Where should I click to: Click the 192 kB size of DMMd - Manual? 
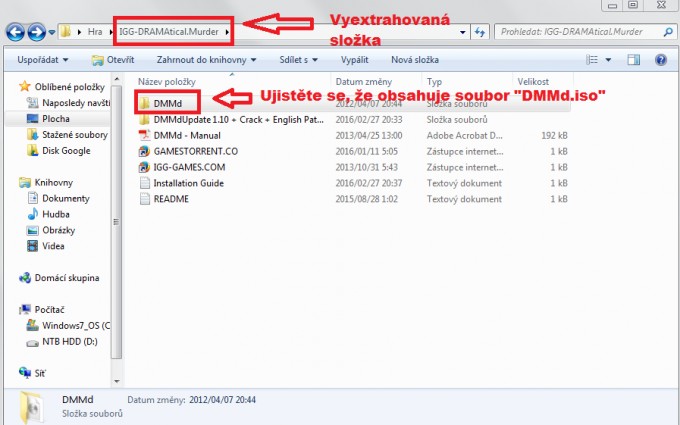coord(554,136)
